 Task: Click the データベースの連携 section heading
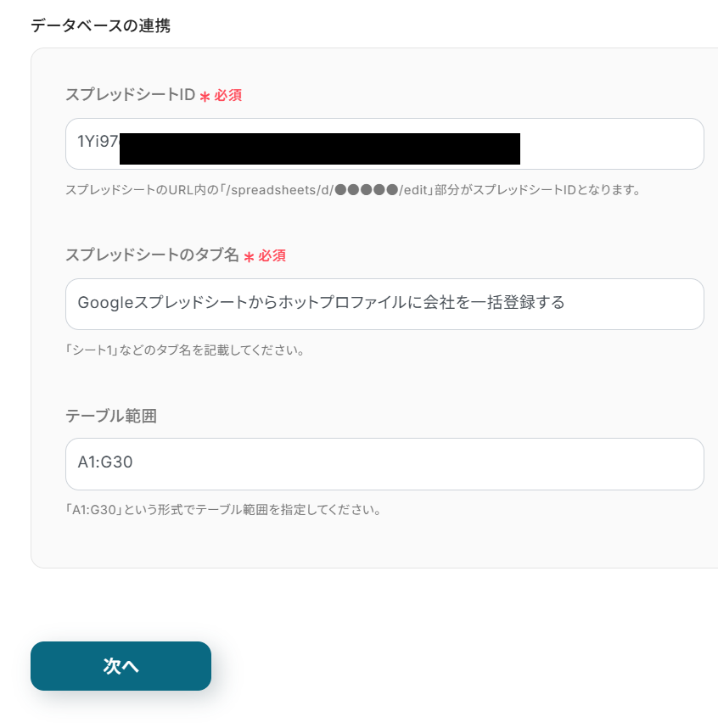pos(100,25)
